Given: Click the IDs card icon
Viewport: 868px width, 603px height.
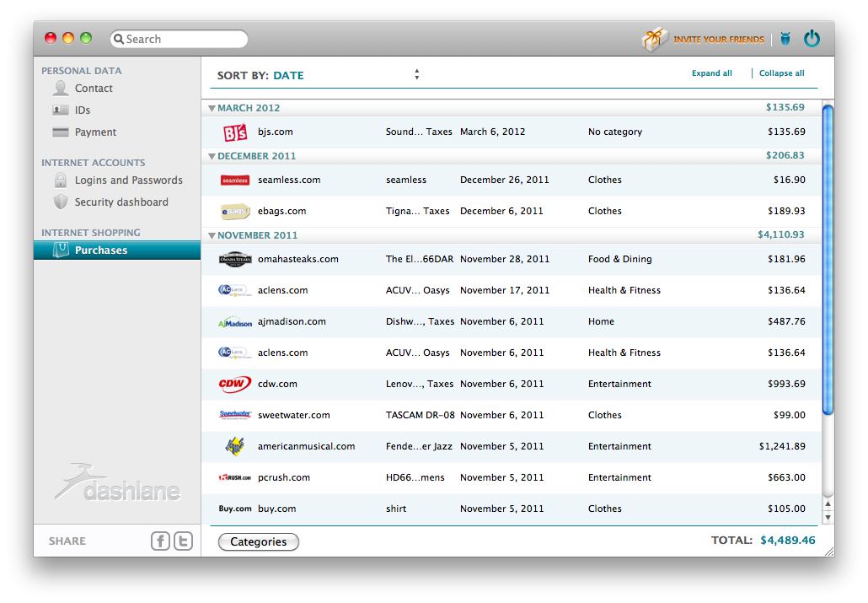Looking at the screenshot, I should coord(61,110).
